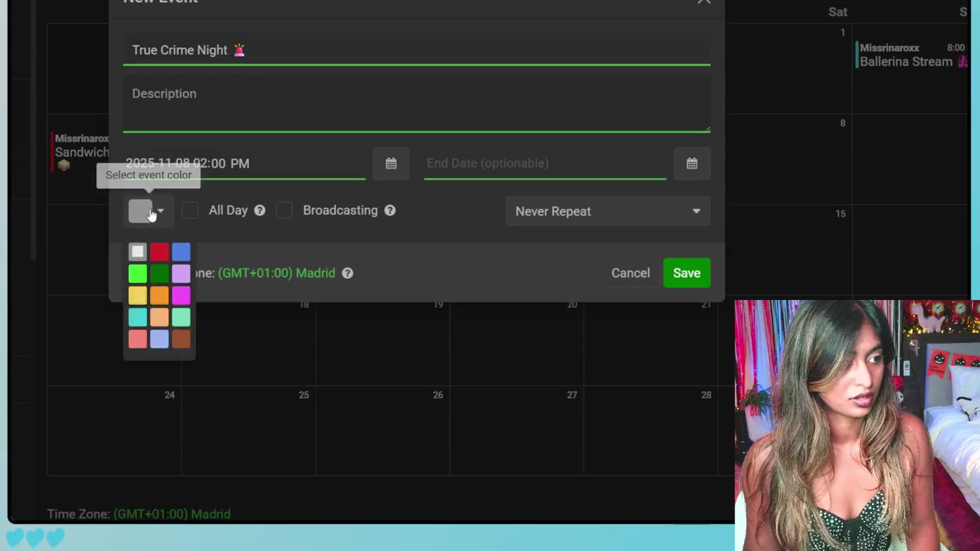980x551 pixels.
Task: Show help for Madrid time zone
Action: click(348, 273)
